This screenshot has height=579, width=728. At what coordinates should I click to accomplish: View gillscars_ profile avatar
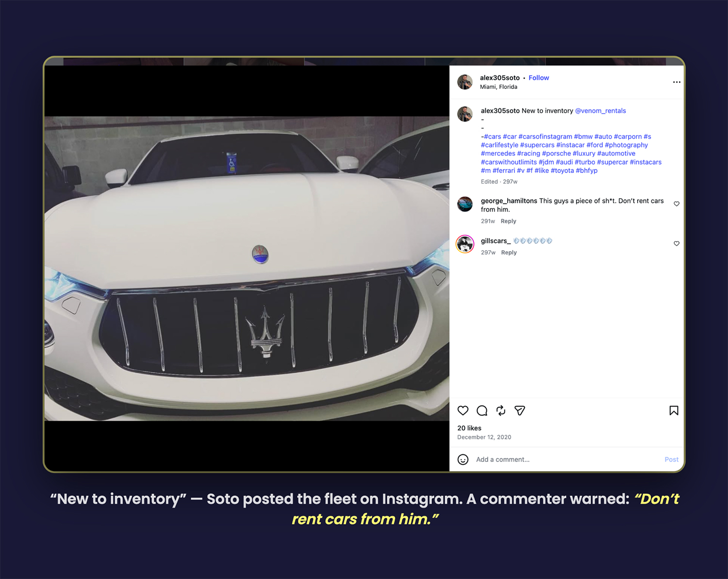tap(465, 244)
